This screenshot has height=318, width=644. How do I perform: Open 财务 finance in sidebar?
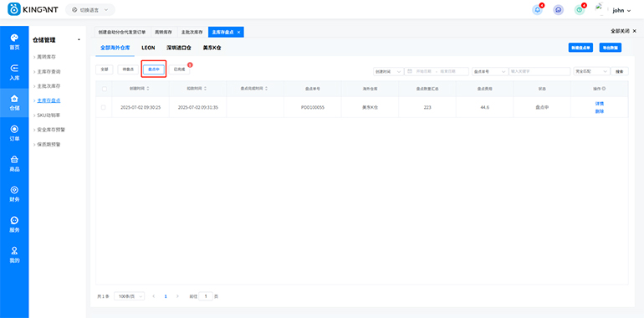(x=14, y=194)
